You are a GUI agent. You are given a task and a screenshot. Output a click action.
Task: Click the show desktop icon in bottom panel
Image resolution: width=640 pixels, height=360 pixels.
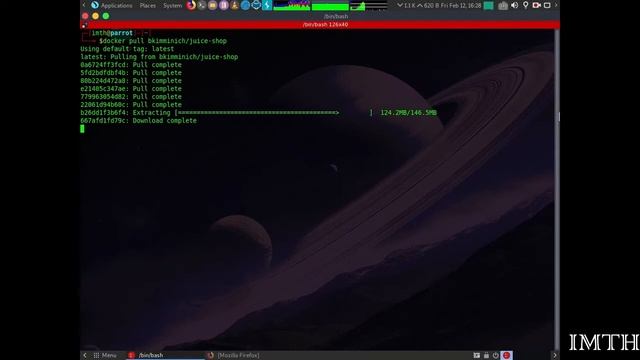tap(476, 356)
